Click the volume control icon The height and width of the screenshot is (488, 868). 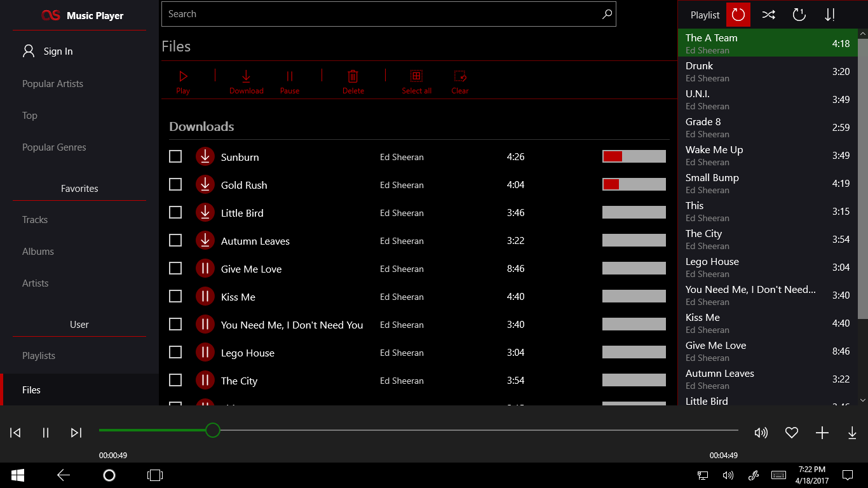(x=761, y=433)
